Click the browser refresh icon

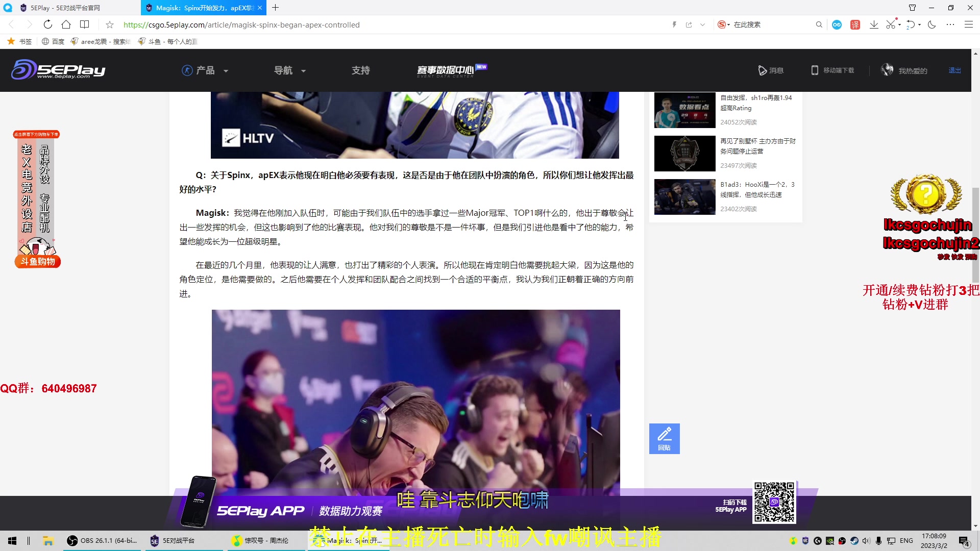pyautogui.click(x=47, y=24)
